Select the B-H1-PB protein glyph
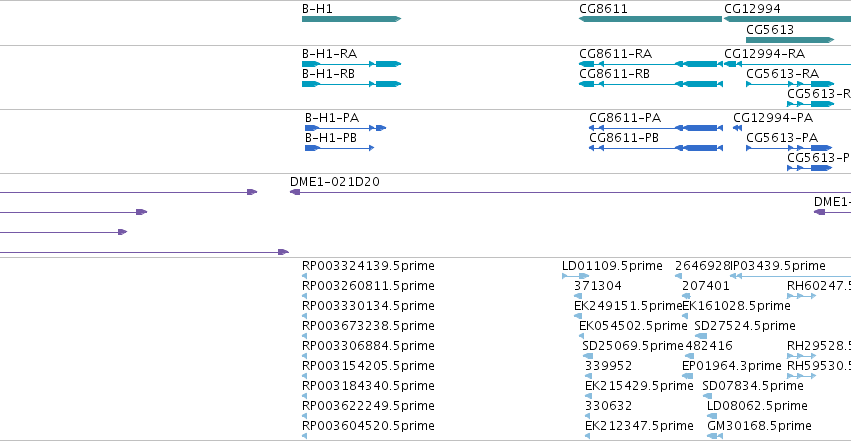 [x=339, y=148]
